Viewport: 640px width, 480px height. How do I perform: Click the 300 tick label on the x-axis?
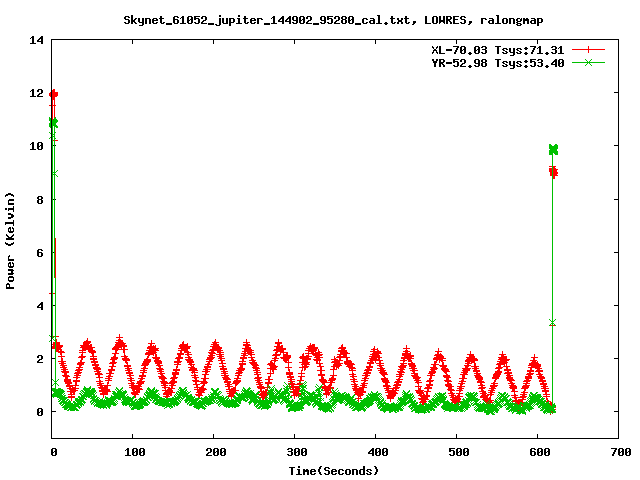pyautogui.click(x=294, y=452)
